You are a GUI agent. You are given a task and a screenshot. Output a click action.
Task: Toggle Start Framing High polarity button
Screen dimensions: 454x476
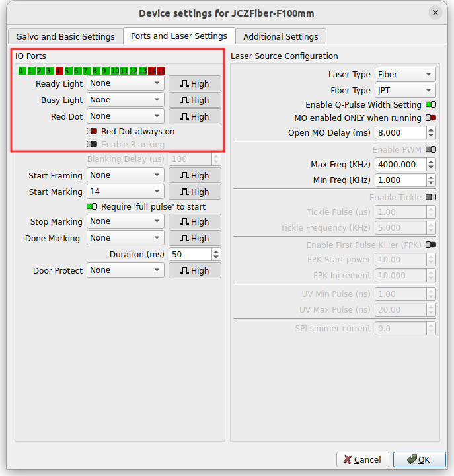pyautogui.click(x=195, y=175)
